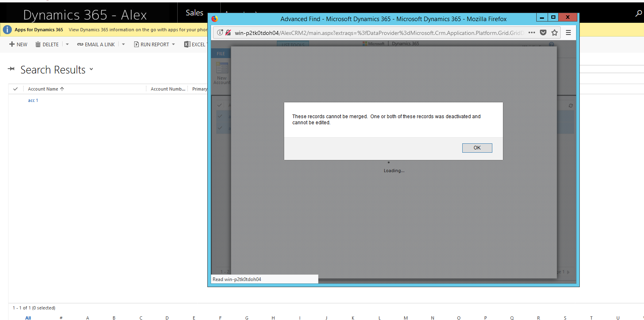
Task: Sort by Account Number column header
Action: click(x=168, y=89)
